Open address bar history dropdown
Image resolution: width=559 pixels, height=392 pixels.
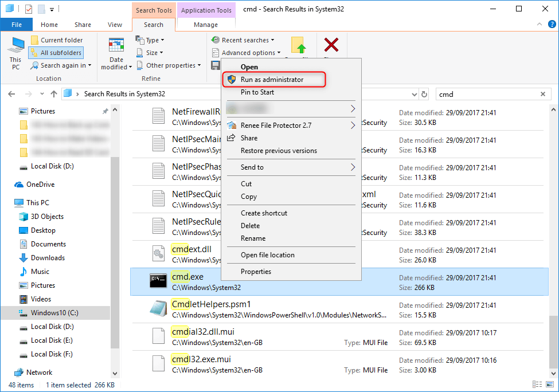click(x=415, y=95)
